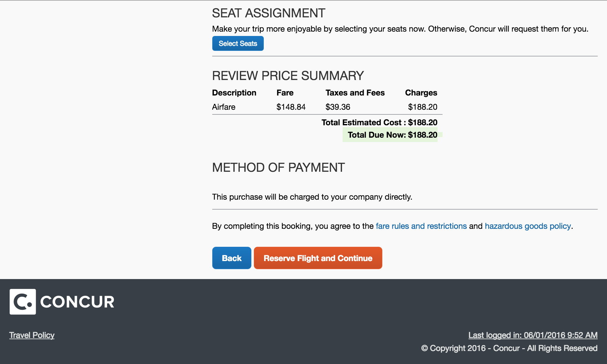Viewport: 607px width, 364px height.
Task: Click the Charges column header
Action: coord(421,93)
